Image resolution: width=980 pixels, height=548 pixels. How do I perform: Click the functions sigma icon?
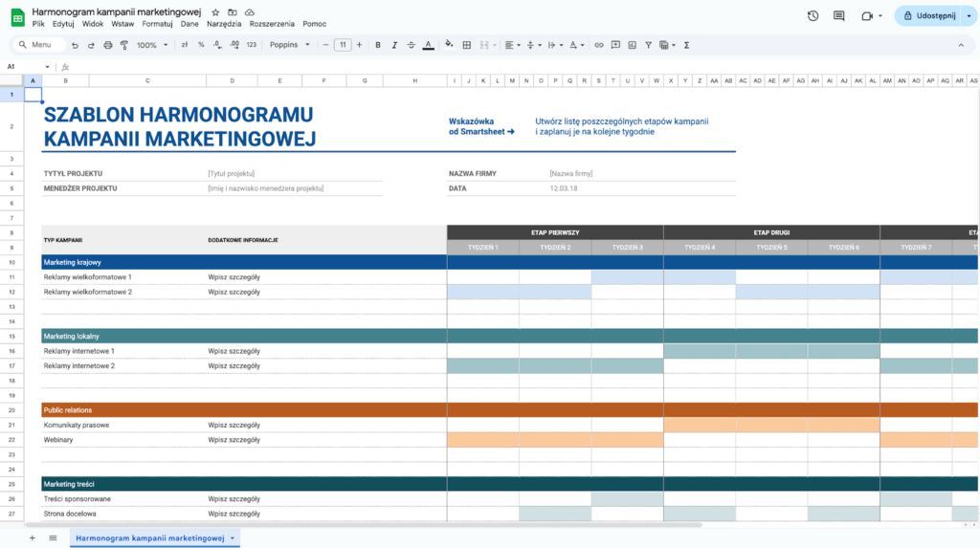(687, 45)
